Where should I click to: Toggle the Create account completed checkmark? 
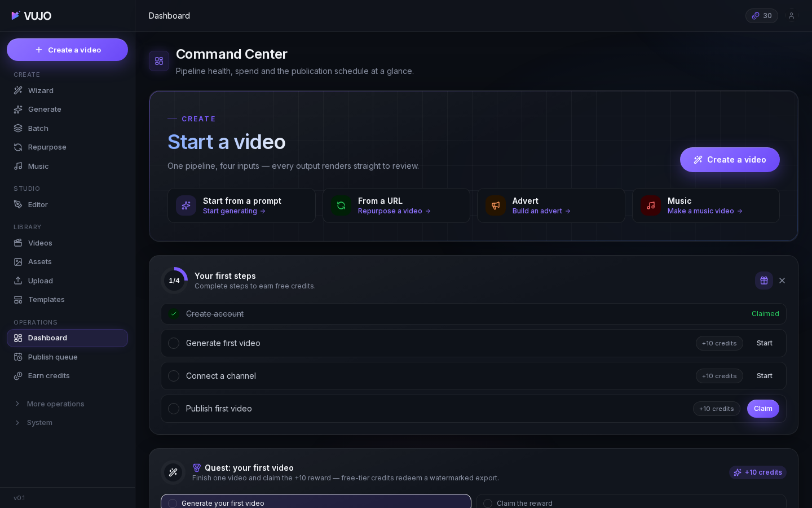(174, 314)
